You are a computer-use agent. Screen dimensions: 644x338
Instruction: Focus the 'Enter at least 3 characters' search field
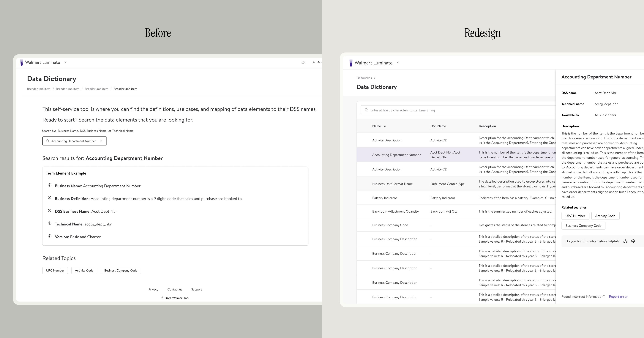coord(458,110)
